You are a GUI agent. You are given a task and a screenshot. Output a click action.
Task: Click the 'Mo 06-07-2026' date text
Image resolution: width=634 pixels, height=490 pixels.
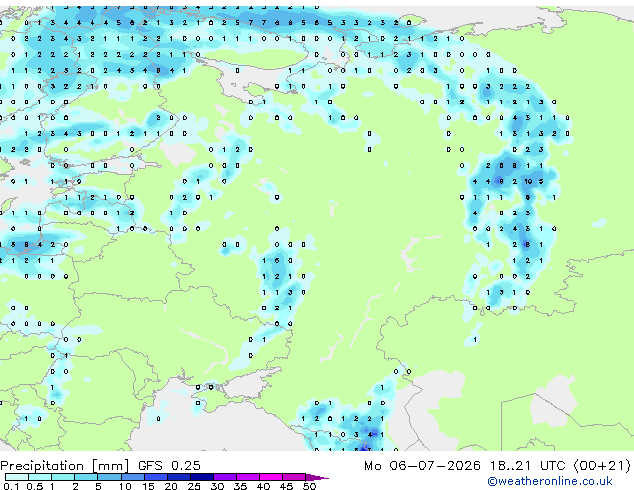(x=423, y=465)
